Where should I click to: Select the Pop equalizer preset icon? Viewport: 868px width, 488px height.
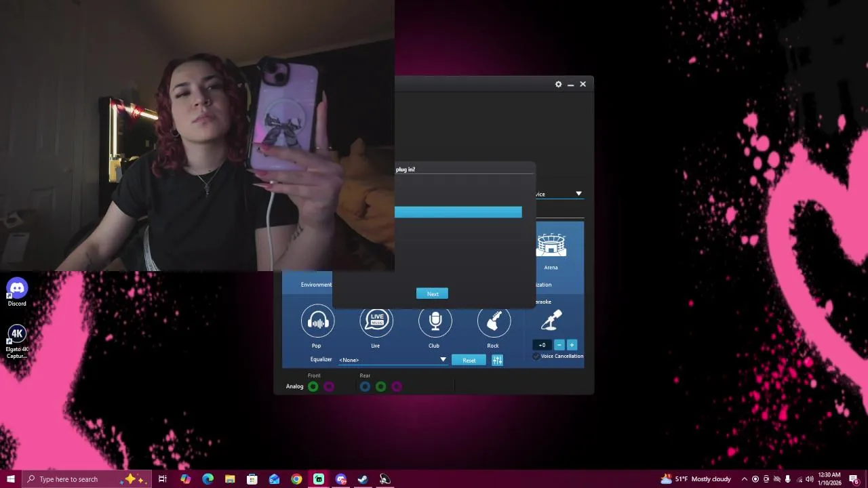(317, 321)
